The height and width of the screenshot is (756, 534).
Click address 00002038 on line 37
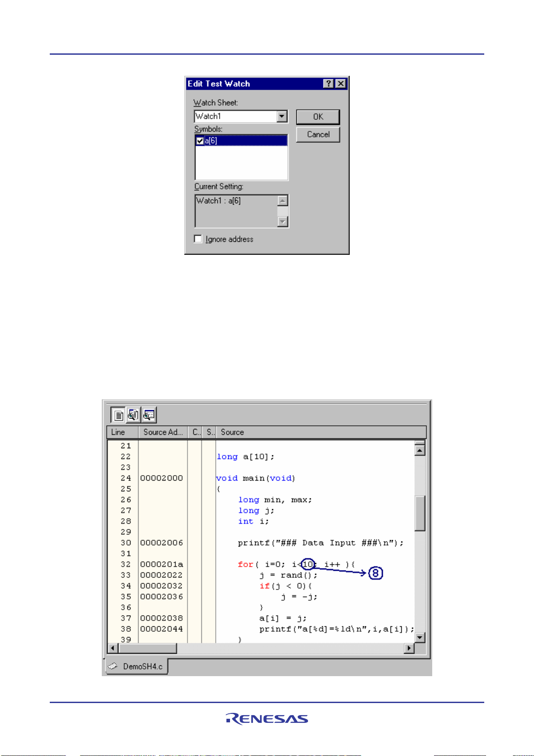(x=162, y=618)
